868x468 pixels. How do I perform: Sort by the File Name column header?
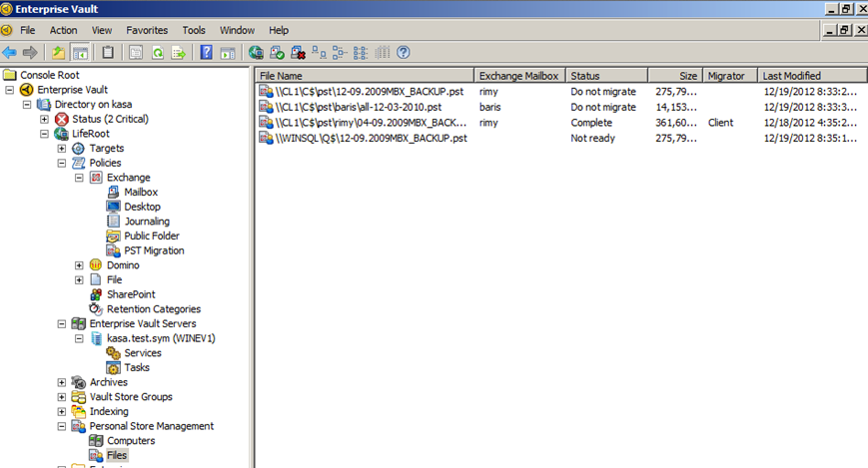point(366,76)
